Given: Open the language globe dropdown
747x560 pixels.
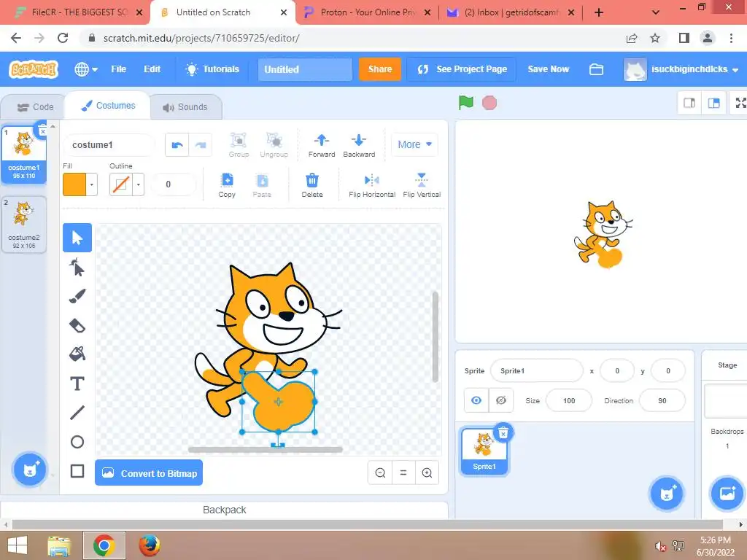Looking at the screenshot, I should tap(86, 69).
